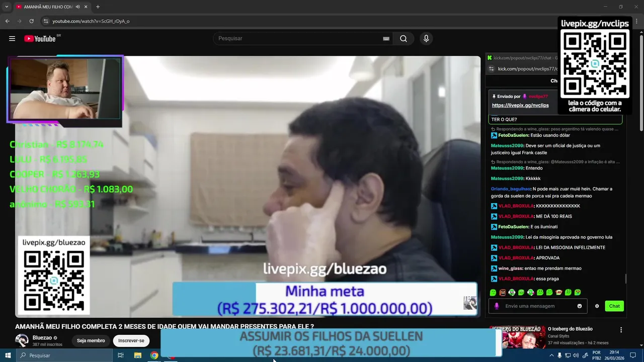Start YouTube voice search with the microphone
The width and height of the screenshot is (644, 362).
click(426, 39)
